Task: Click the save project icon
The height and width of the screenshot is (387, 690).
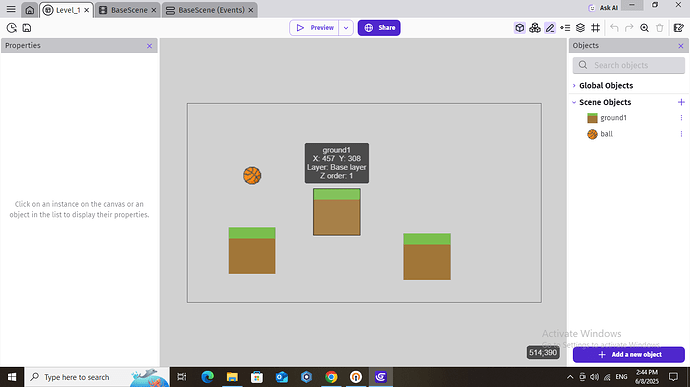Action: click(x=27, y=28)
